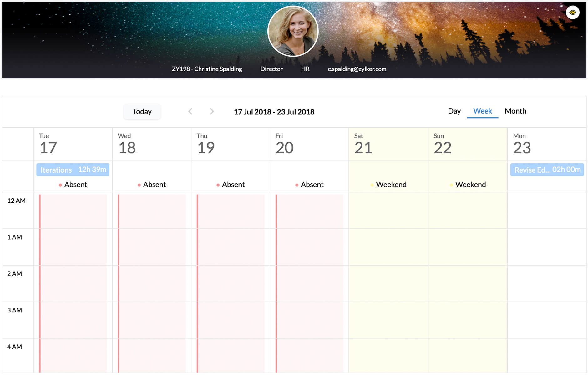Select the Week view tab
Image resolution: width=588 pixels, height=391 pixels.
tap(482, 111)
